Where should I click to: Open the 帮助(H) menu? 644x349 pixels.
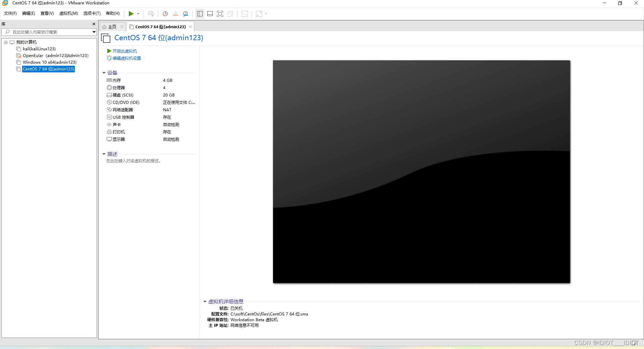pyautogui.click(x=113, y=13)
